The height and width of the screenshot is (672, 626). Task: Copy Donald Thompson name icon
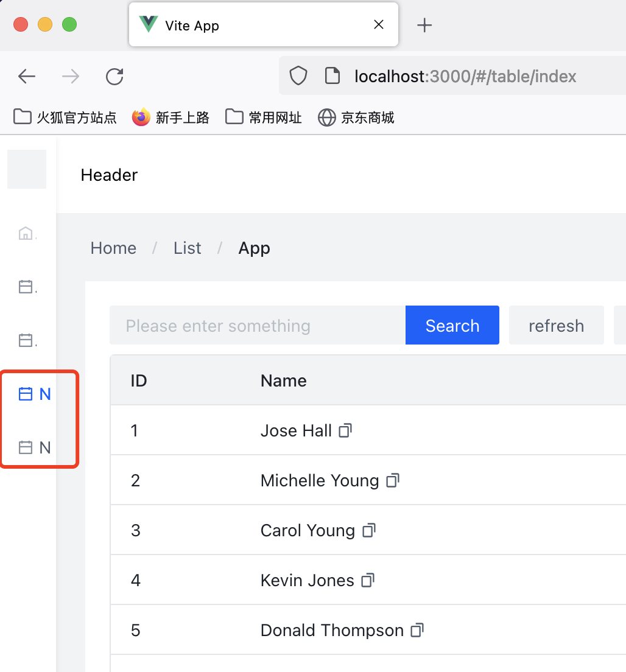point(417,630)
